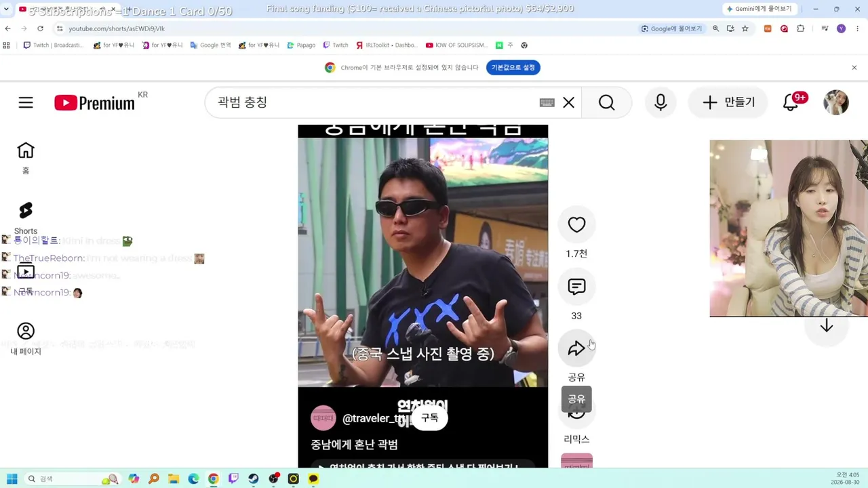Screen dimensions: 868x488
Task: Go to 홈 in the sidebar
Action: pos(26,158)
